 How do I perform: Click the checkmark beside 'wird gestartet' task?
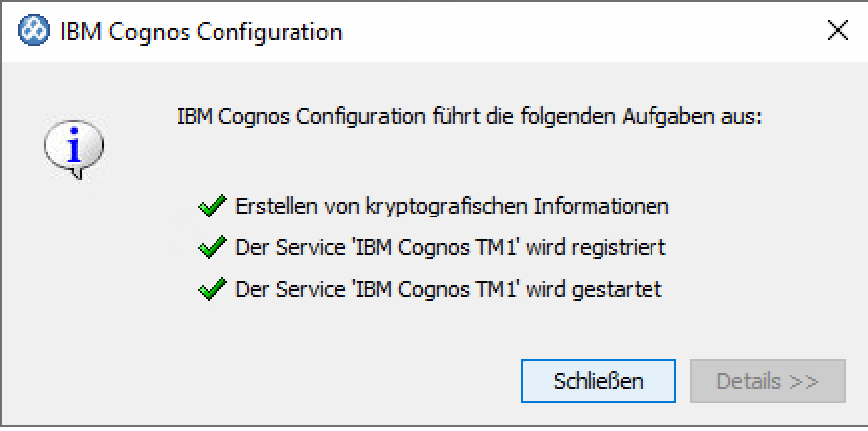point(212,290)
